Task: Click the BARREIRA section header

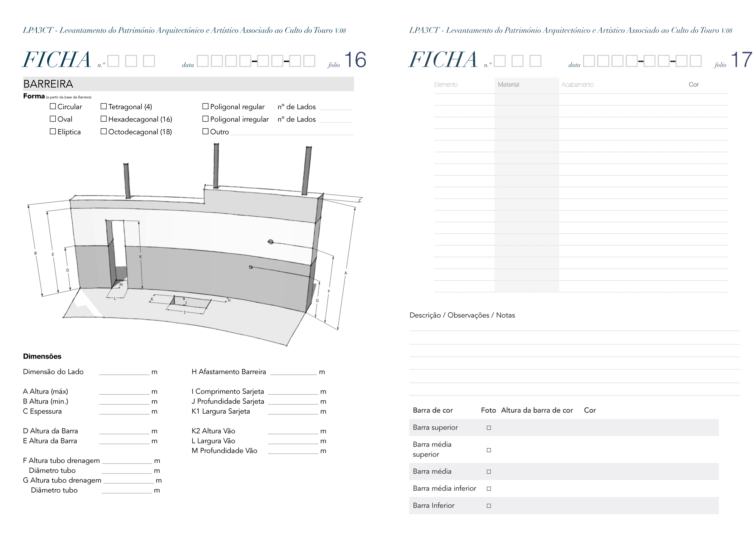Action: pyautogui.click(x=188, y=84)
